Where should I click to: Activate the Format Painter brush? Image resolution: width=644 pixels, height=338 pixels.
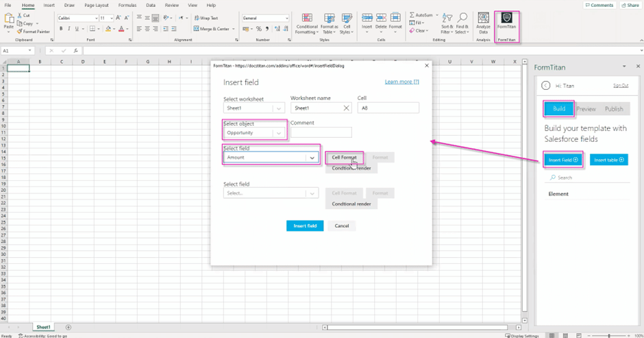click(20, 32)
